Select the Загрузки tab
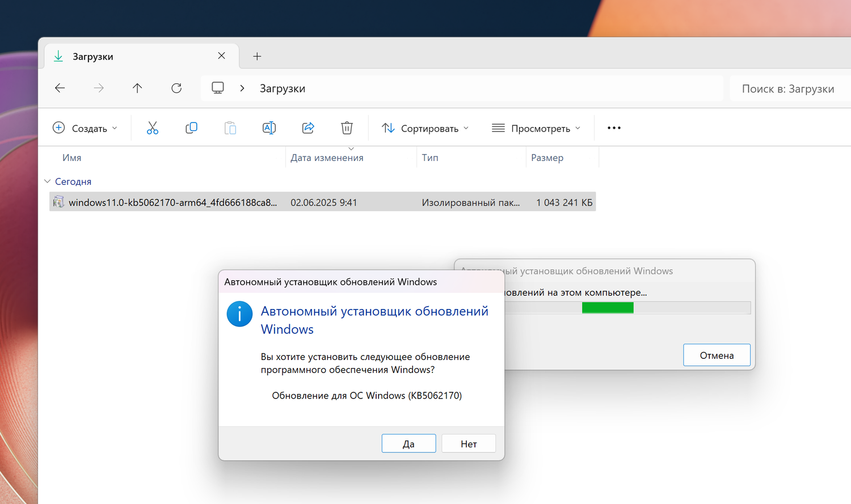The image size is (851, 504). point(141,56)
